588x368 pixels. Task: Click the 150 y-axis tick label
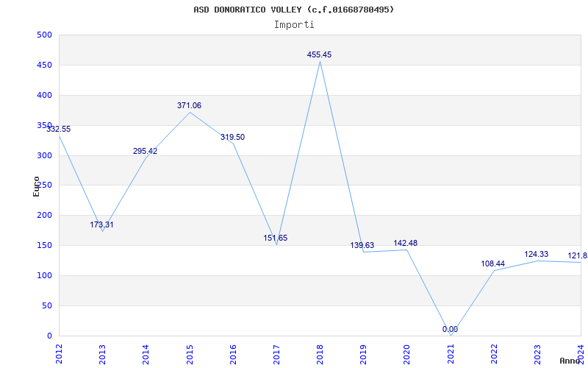44,246
